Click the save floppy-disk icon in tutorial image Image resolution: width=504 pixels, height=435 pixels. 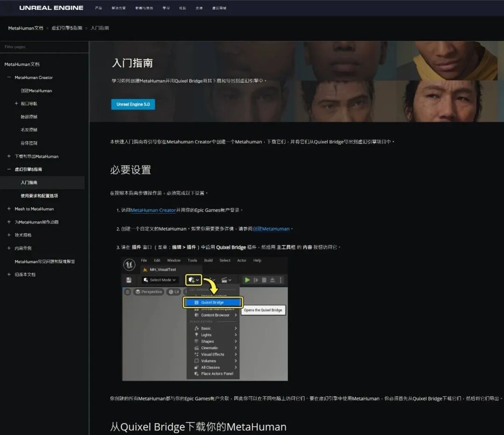click(129, 280)
